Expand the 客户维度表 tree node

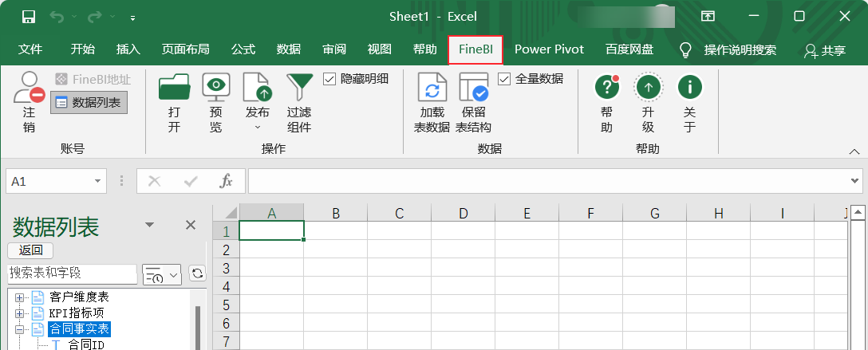(x=20, y=297)
